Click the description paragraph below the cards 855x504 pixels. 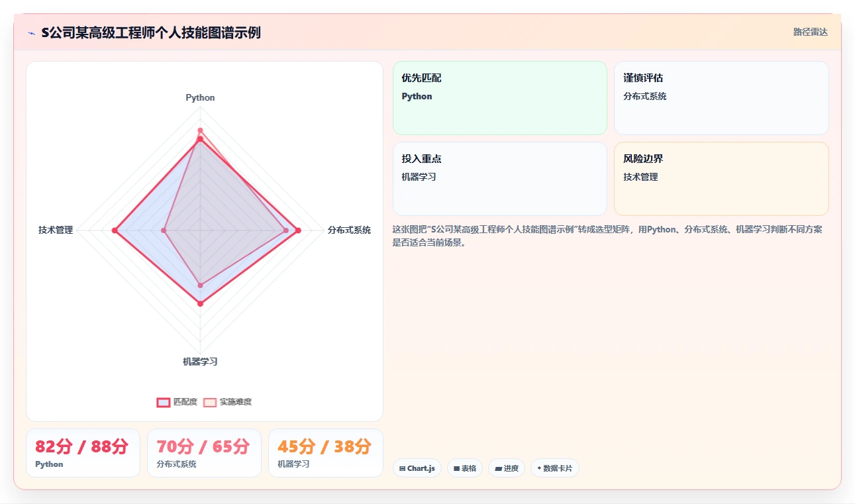[x=609, y=236]
